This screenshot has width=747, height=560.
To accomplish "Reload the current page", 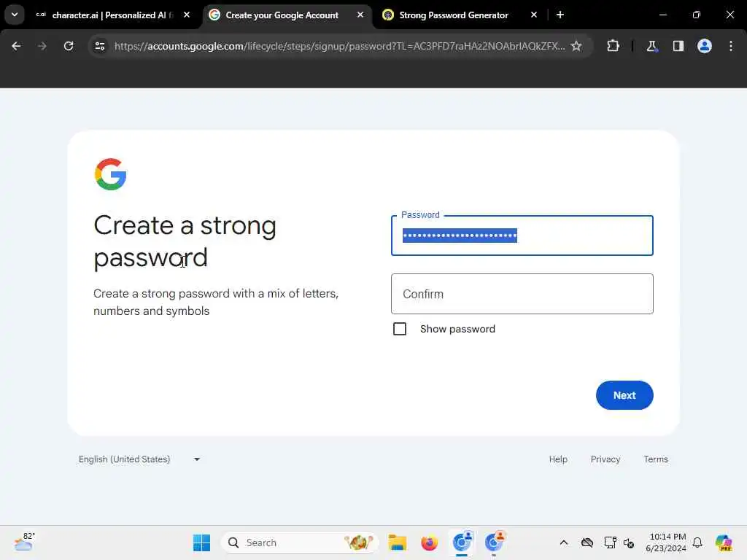I will pyautogui.click(x=69, y=46).
